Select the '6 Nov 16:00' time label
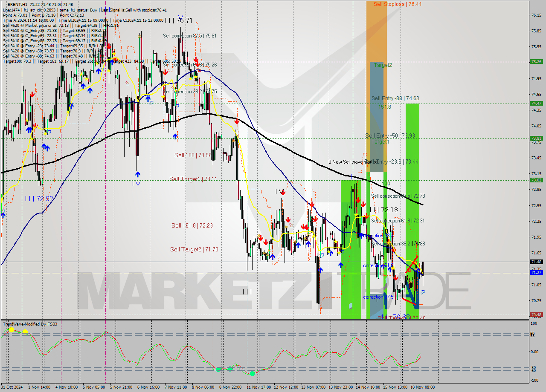Viewport: 546px width, 392px height. (x=148, y=387)
